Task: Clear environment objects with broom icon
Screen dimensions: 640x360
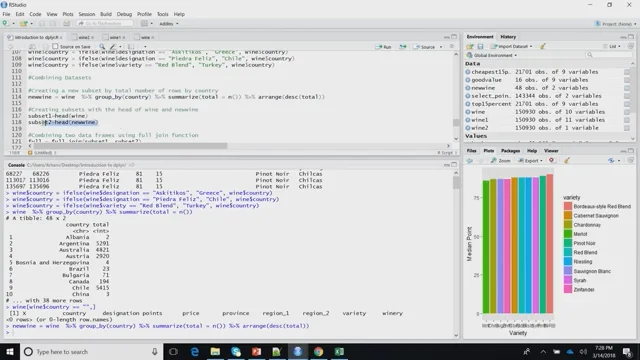Action: 542,46
